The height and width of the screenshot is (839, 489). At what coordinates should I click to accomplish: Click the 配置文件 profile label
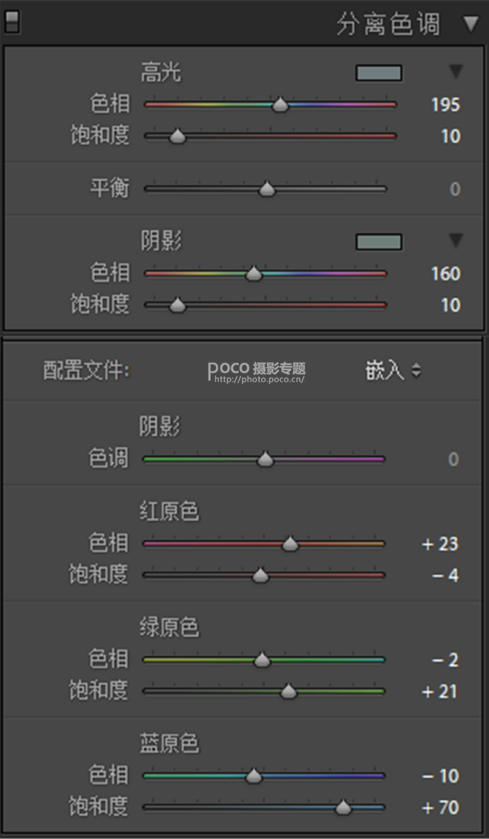pos(86,370)
